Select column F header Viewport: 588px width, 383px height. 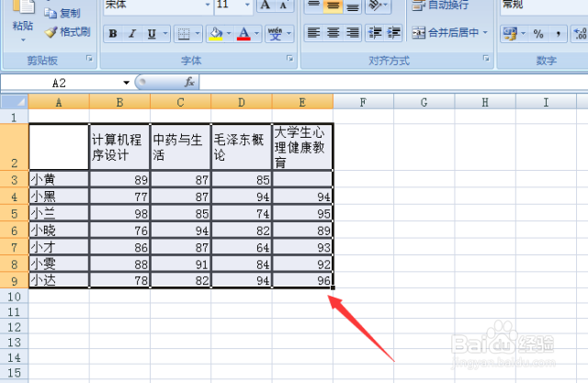tap(363, 102)
